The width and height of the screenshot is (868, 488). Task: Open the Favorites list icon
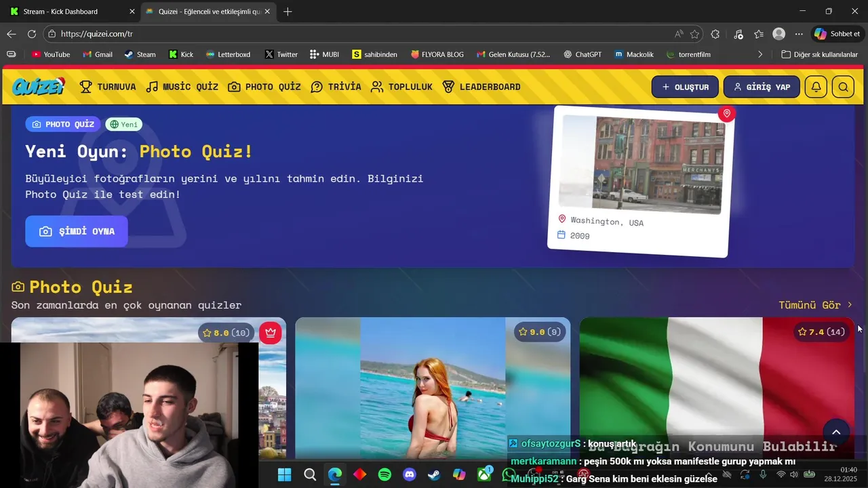[x=759, y=34]
